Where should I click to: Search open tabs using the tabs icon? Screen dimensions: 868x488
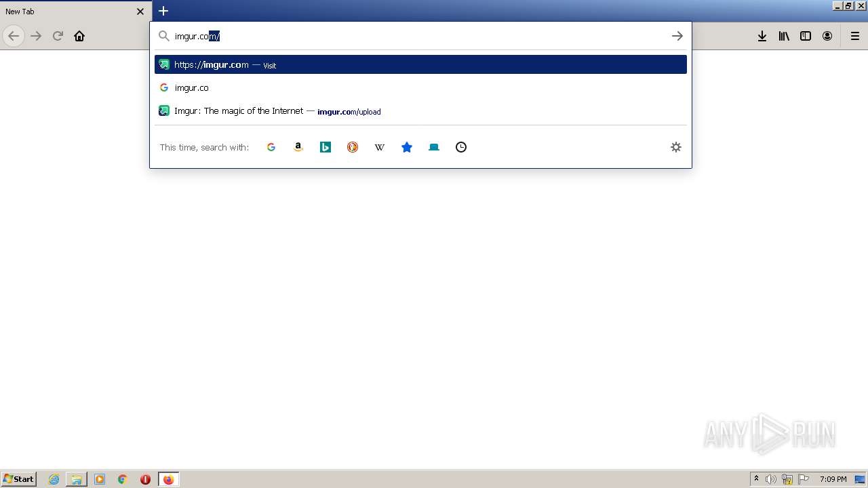coord(434,147)
